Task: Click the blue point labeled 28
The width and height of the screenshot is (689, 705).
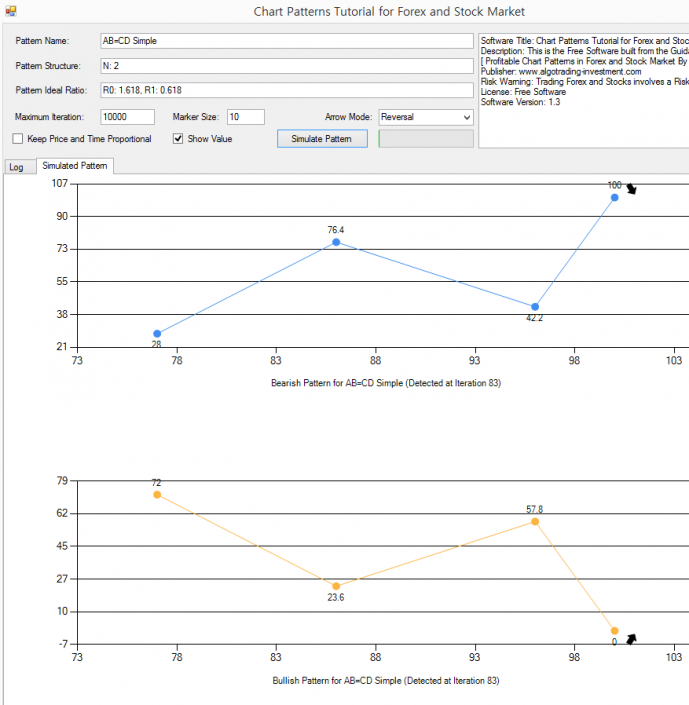Action: 157,334
